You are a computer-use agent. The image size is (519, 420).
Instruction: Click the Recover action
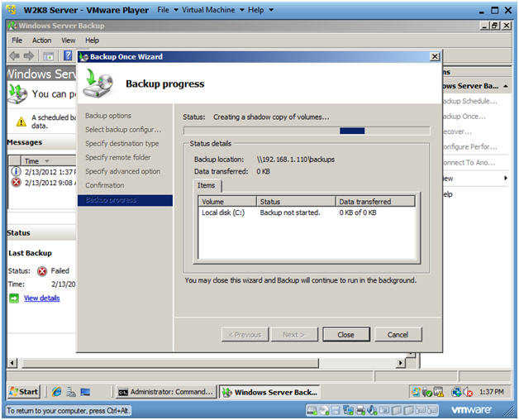(x=458, y=131)
